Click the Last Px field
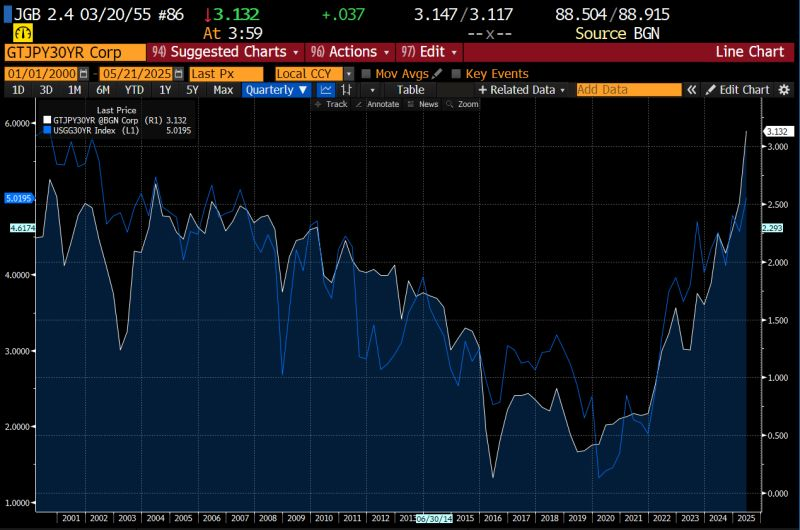Screen dimensions: 800x530 (226, 74)
